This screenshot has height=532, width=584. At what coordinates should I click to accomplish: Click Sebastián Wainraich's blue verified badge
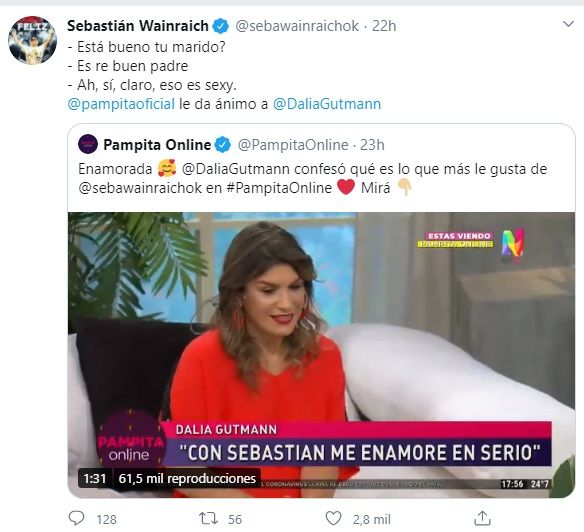[220, 26]
